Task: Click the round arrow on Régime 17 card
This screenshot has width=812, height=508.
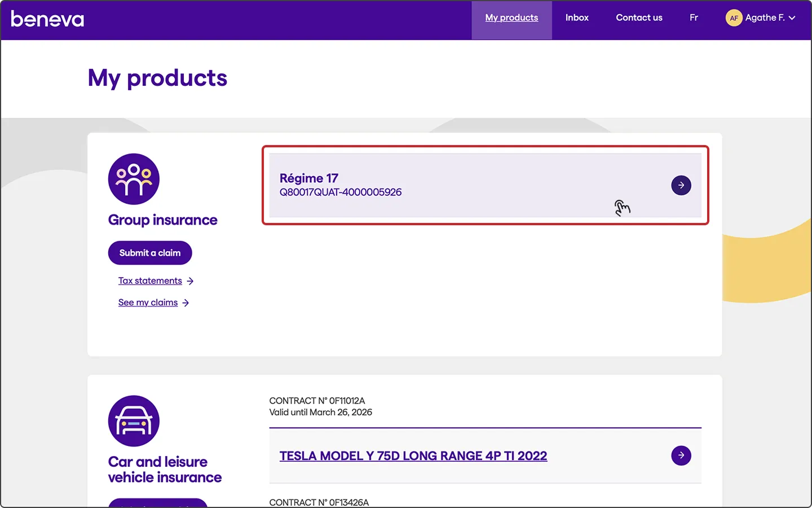Action: tap(681, 185)
